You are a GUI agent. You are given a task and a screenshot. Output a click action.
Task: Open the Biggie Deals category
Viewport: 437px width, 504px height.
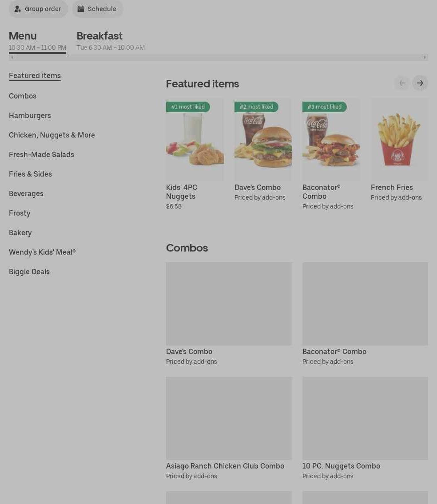point(29,272)
